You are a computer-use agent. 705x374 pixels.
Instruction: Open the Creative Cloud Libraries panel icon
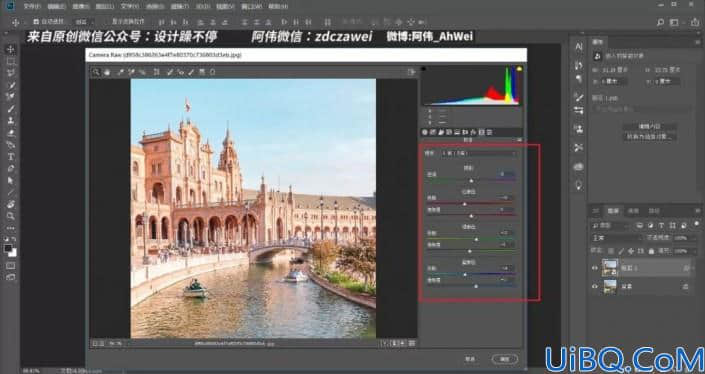tap(579, 167)
